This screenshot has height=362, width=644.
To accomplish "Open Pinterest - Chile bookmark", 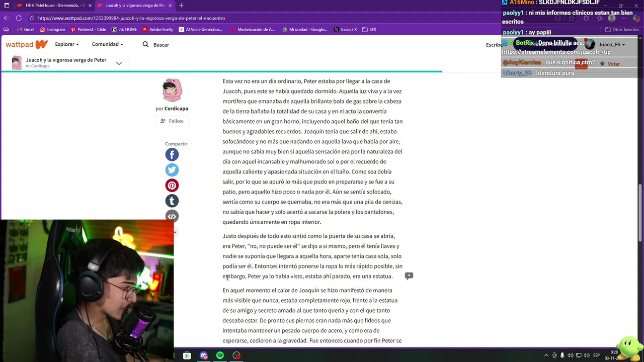I will (x=88, y=29).
